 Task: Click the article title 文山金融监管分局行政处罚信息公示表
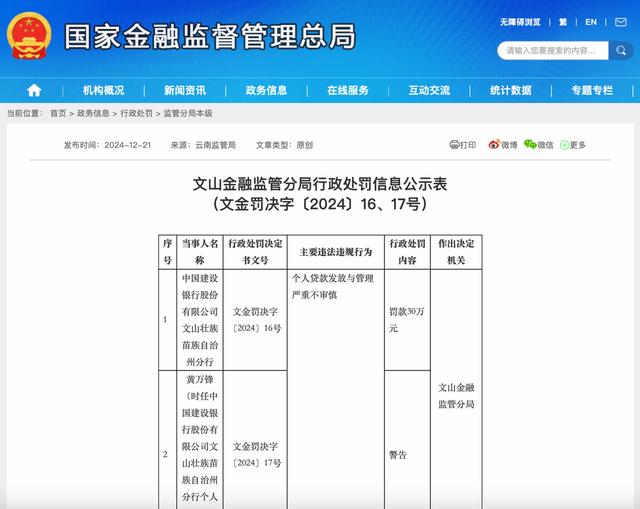click(320, 184)
